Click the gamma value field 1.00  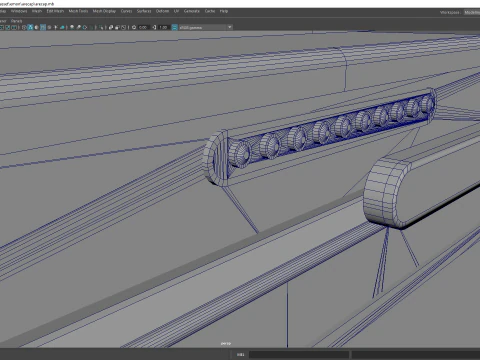pos(163,27)
